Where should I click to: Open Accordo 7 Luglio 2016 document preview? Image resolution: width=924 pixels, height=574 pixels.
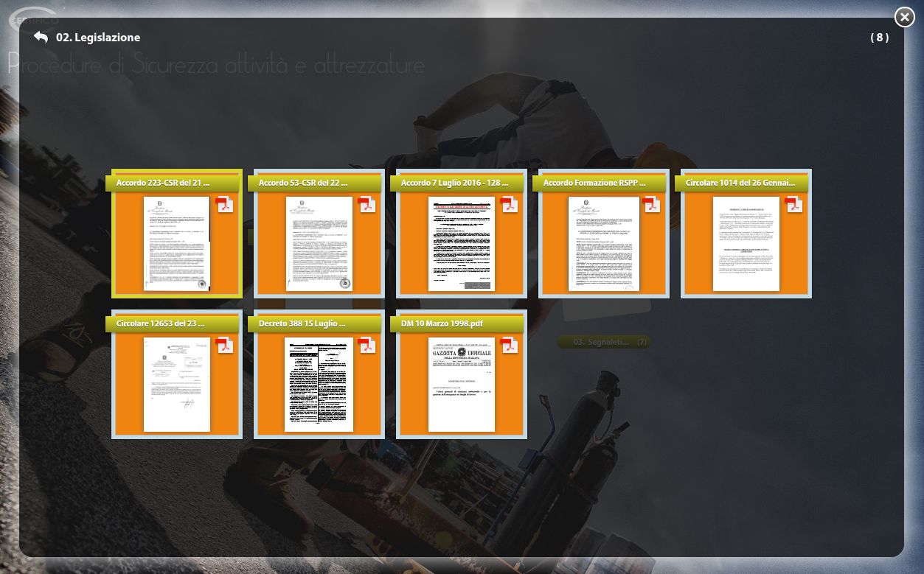[x=462, y=243]
